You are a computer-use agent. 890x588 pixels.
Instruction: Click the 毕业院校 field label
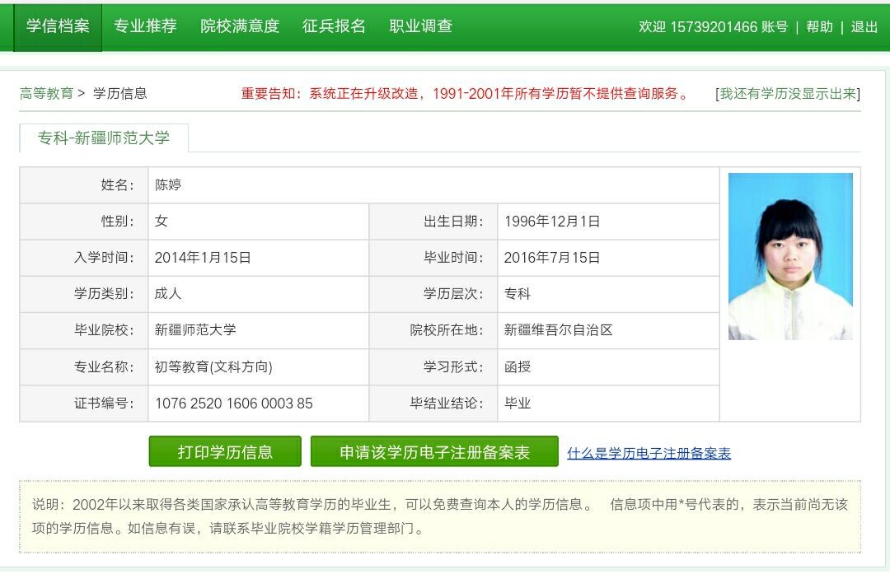[104, 330]
